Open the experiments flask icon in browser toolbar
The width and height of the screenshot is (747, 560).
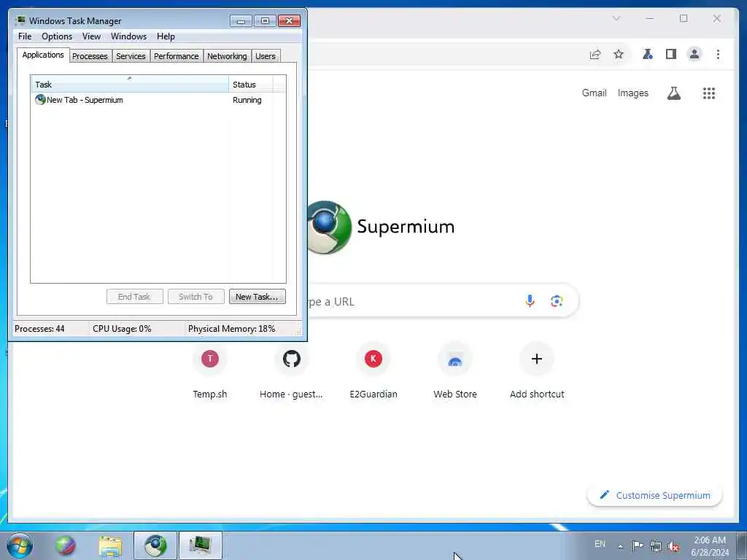tap(648, 54)
